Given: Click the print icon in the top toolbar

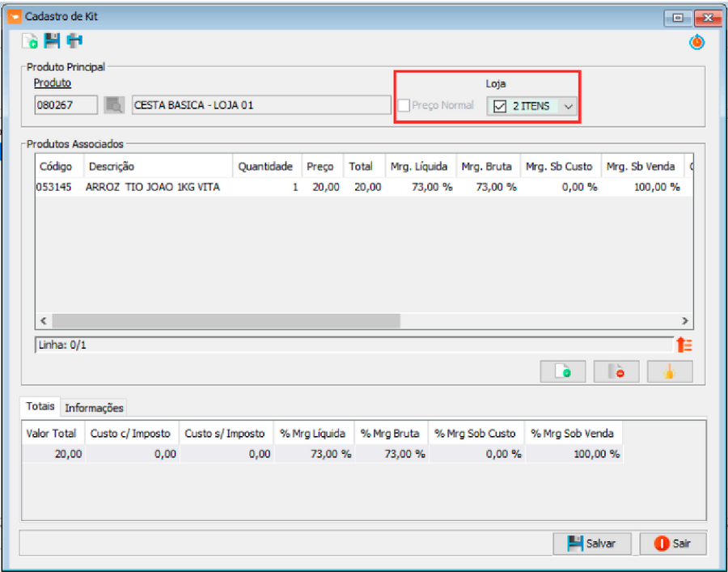Looking at the screenshot, I should [74, 41].
